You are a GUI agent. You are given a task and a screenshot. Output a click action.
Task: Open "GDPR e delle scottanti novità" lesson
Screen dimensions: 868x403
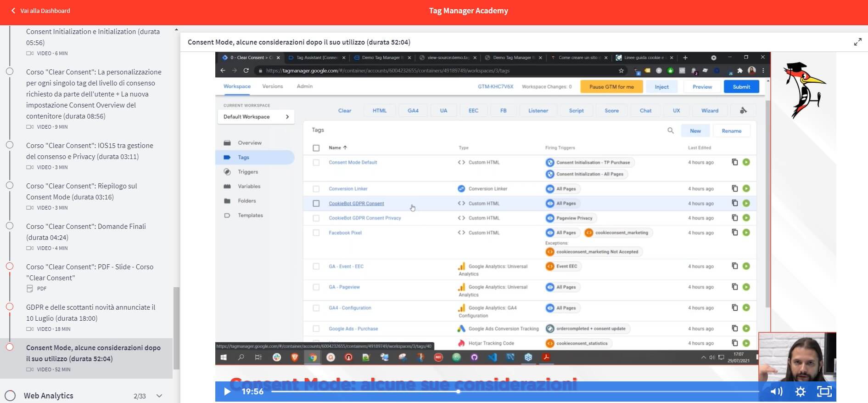pos(90,312)
